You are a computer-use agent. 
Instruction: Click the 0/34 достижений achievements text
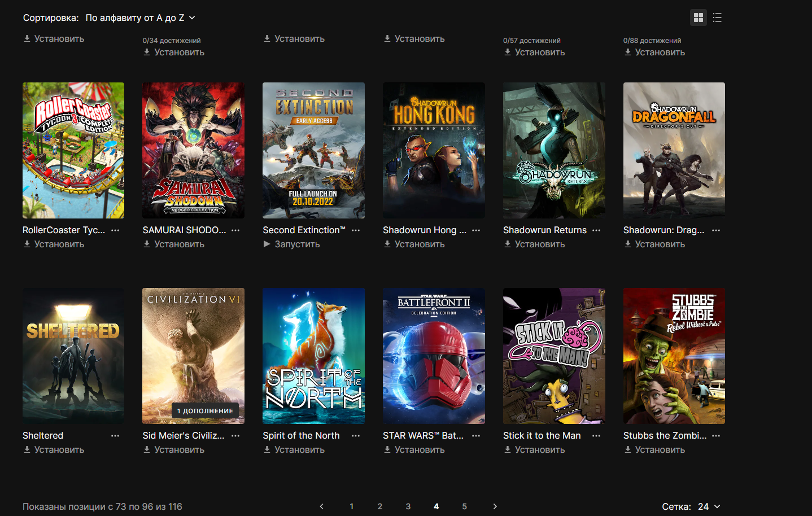172,41
